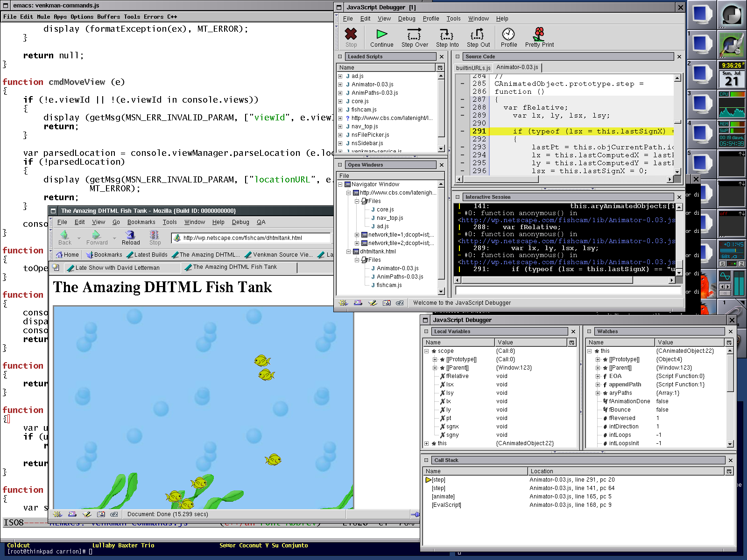Select Animator-0.03.js source tab
747x560 pixels.
click(x=517, y=67)
